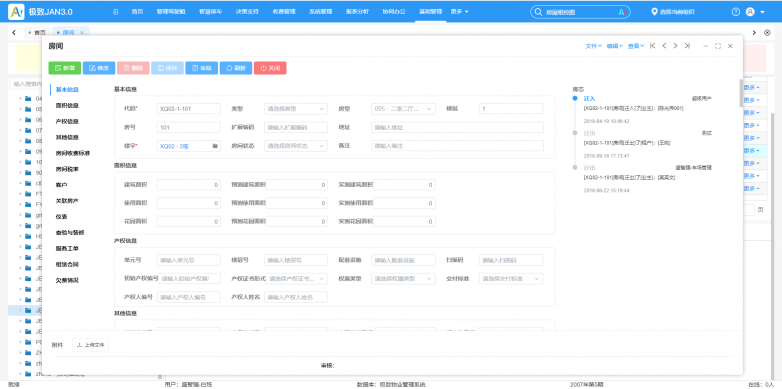
Task: Click the search magnifier icon in header
Action: coord(538,12)
